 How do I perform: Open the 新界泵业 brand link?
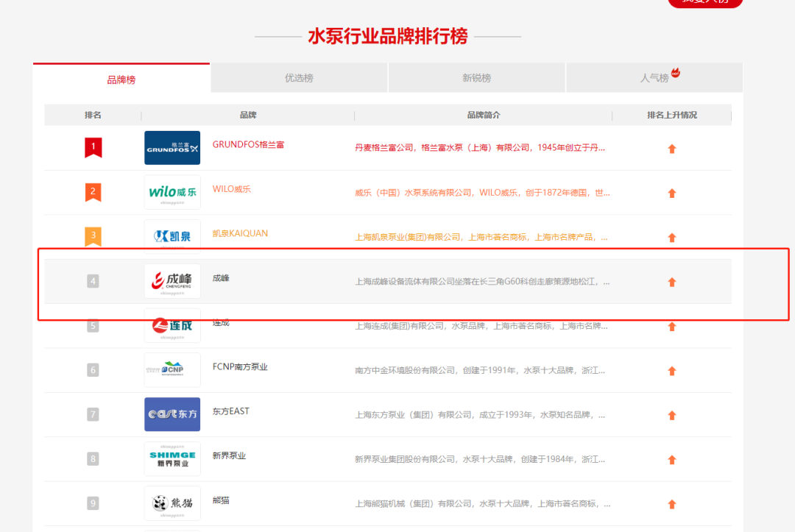tap(229, 456)
